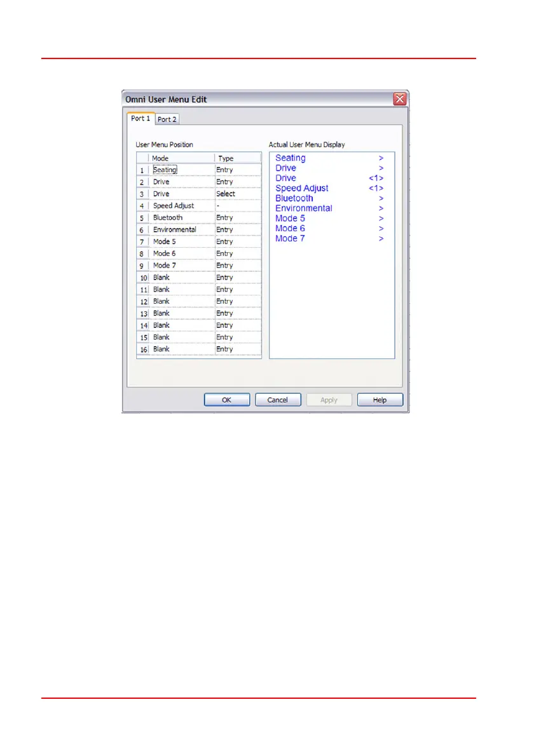Click Bluetooth in the Actual User Menu Display
Image resolution: width=534 pixels, height=756 pixels.
(294, 198)
